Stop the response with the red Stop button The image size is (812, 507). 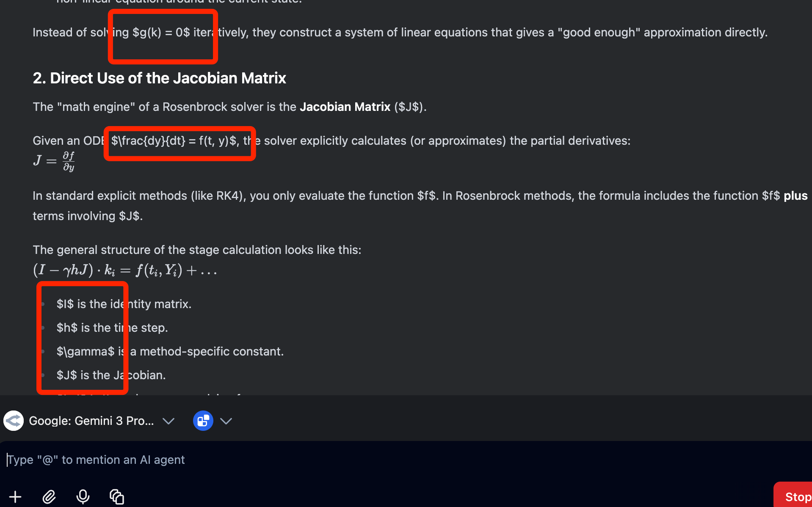[793, 496]
